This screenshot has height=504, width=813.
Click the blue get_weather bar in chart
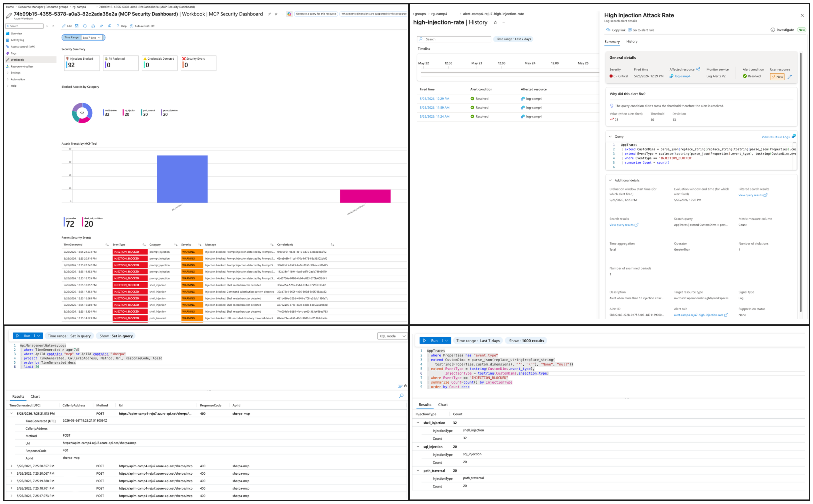coord(182,179)
